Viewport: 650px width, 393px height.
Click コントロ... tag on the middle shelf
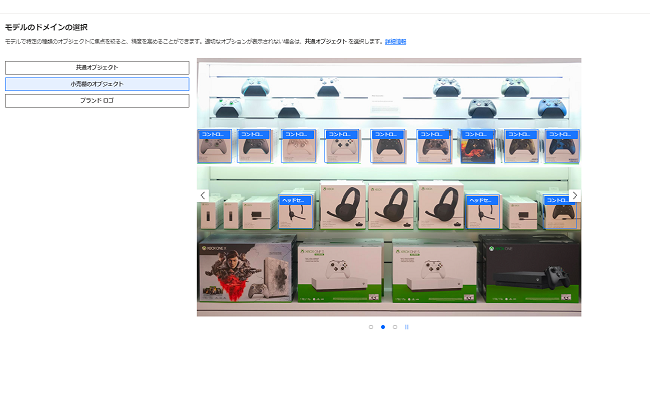click(560, 200)
